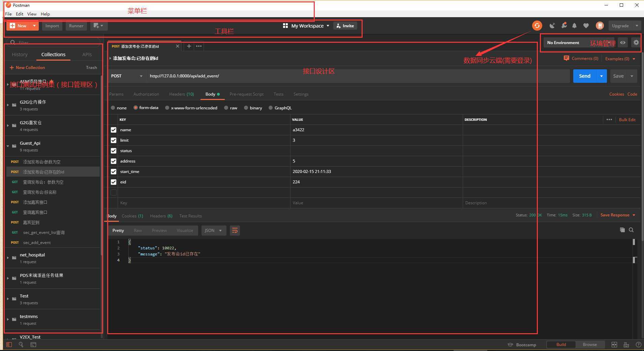Open new window icon in toolbar

coord(98,26)
